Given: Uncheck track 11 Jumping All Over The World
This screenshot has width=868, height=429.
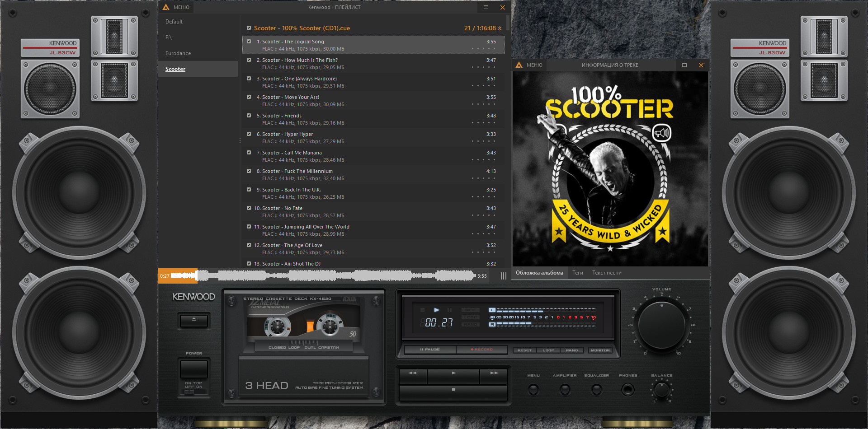Looking at the screenshot, I should [x=249, y=226].
